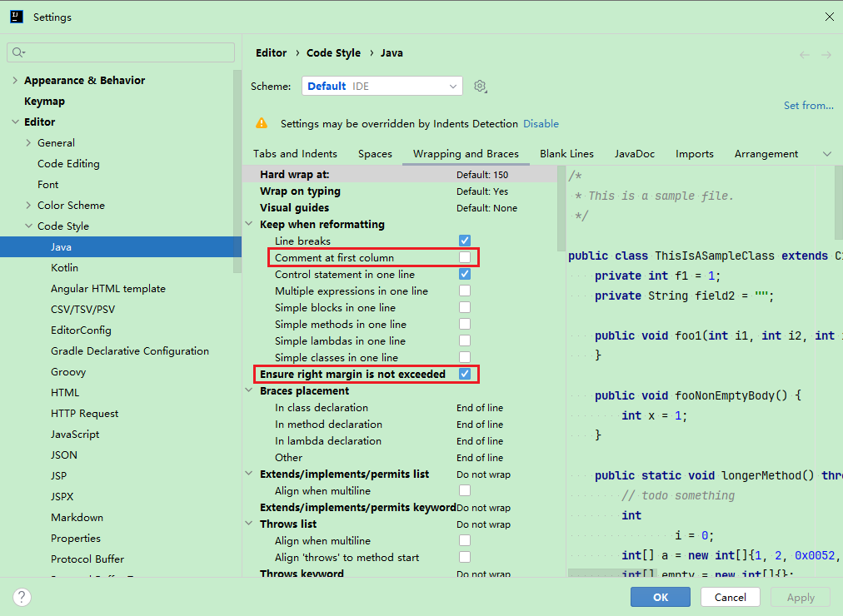Open the Scheme dropdown
Viewport: 843px width, 616px height.
(382, 86)
